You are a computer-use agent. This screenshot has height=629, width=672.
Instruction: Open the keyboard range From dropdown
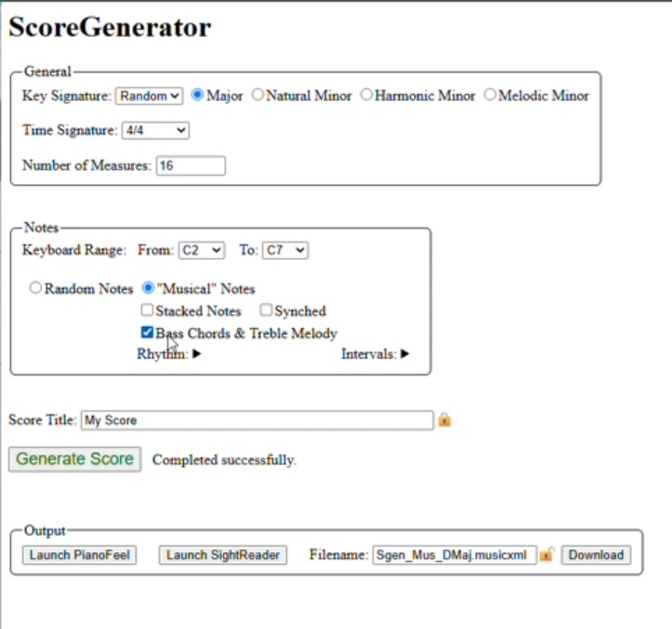(202, 250)
